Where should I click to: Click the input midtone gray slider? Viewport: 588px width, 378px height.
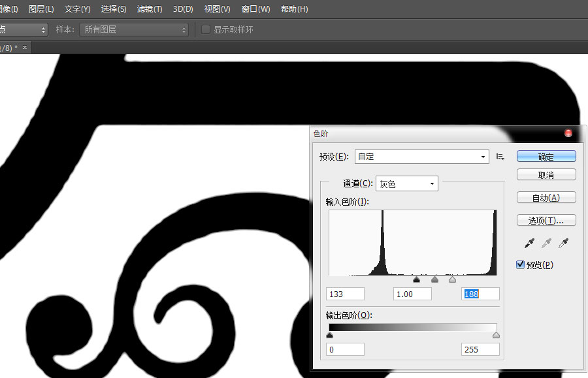coord(435,280)
